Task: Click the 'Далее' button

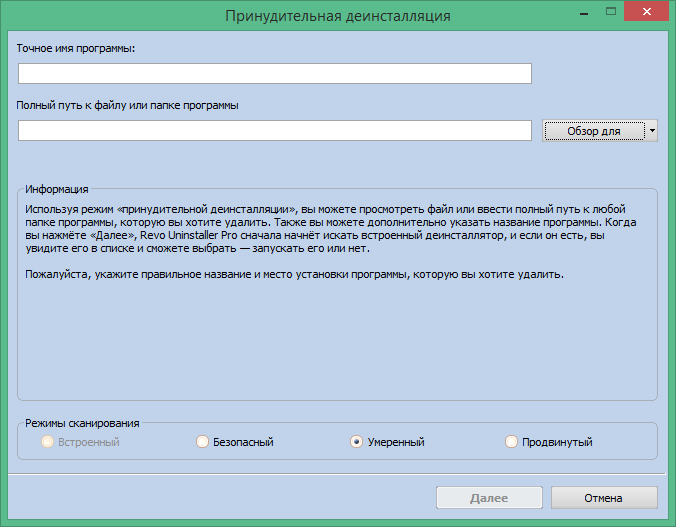Action: pos(489,498)
